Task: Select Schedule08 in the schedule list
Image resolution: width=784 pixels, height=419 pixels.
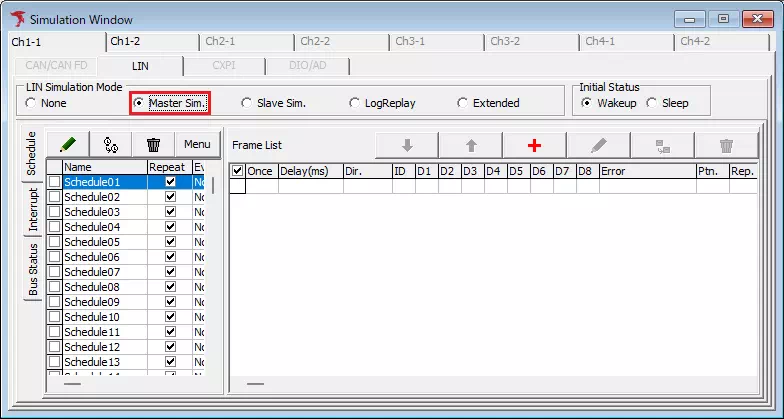Action: pyautogui.click(x=92, y=287)
